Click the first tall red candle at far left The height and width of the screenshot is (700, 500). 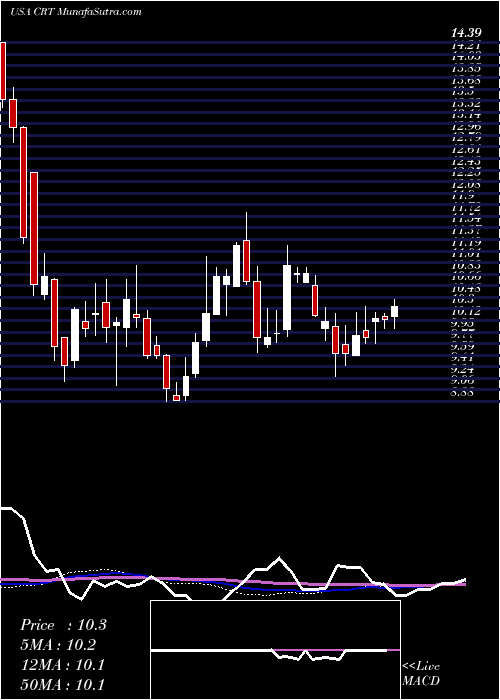tap(3, 71)
